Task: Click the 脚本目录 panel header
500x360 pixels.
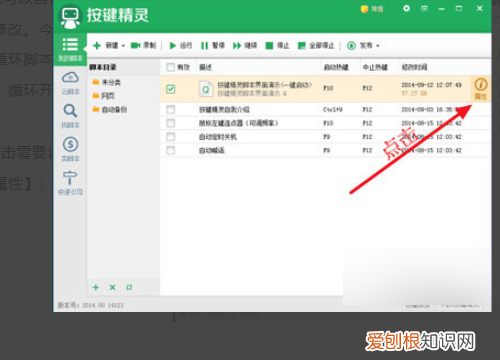Action: coord(103,67)
